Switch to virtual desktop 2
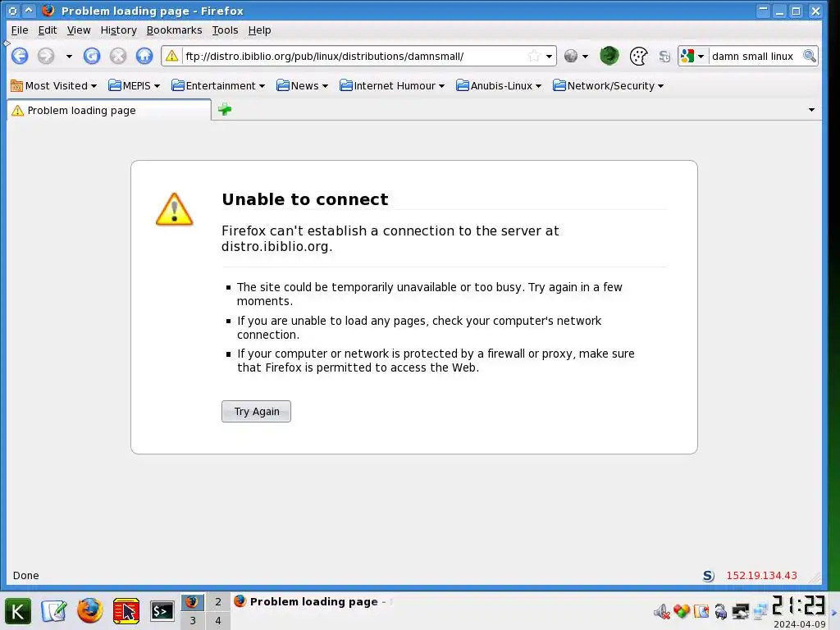This screenshot has height=630, width=840. click(218, 602)
